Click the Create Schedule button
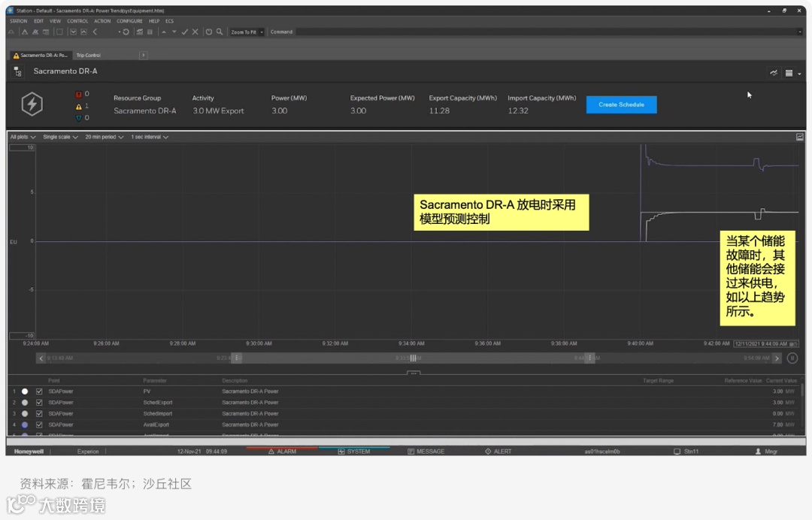The width and height of the screenshot is (812, 520). pos(622,104)
